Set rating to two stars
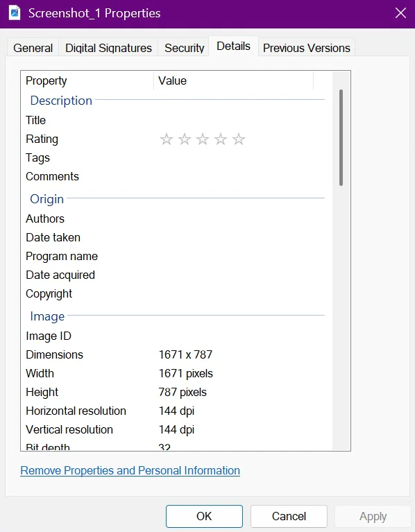Image resolution: width=415 pixels, height=532 pixels. 185,139
